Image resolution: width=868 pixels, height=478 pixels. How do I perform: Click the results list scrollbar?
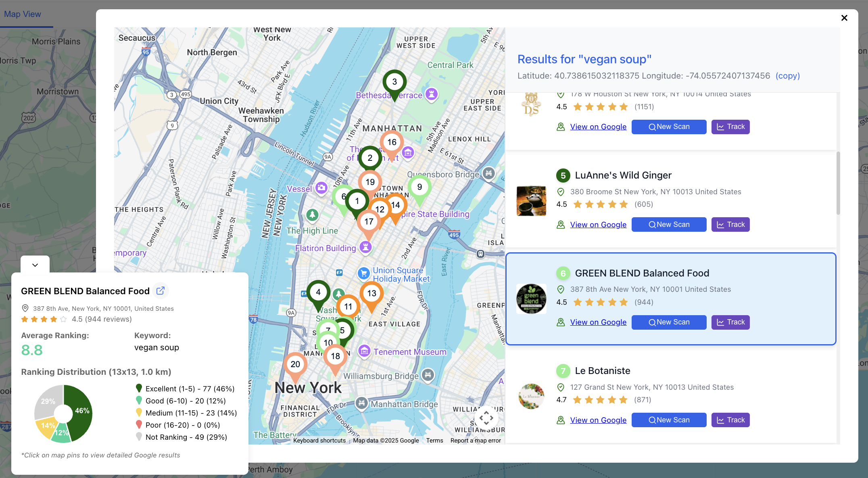click(838, 183)
